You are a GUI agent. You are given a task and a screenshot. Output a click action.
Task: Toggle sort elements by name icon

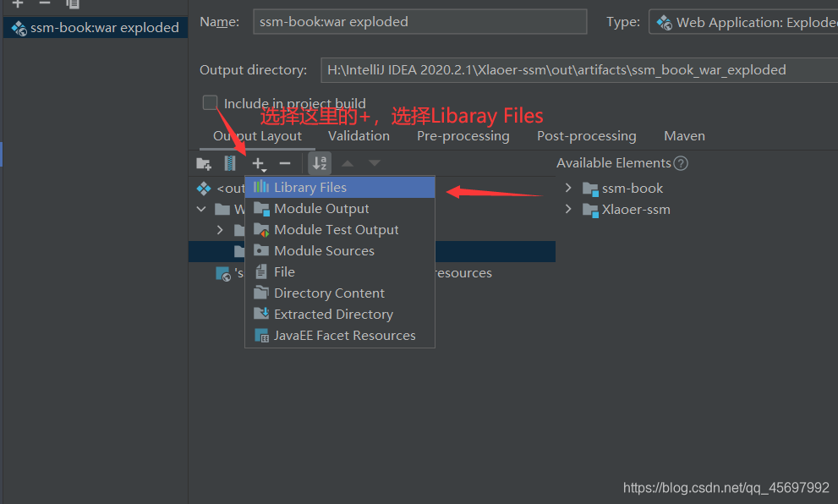coord(320,163)
